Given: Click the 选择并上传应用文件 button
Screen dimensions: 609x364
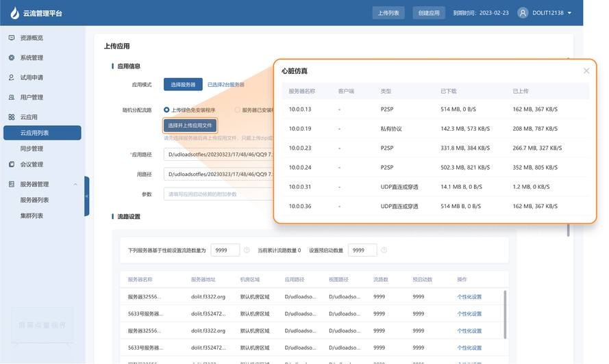Looking at the screenshot, I should click(190, 125).
